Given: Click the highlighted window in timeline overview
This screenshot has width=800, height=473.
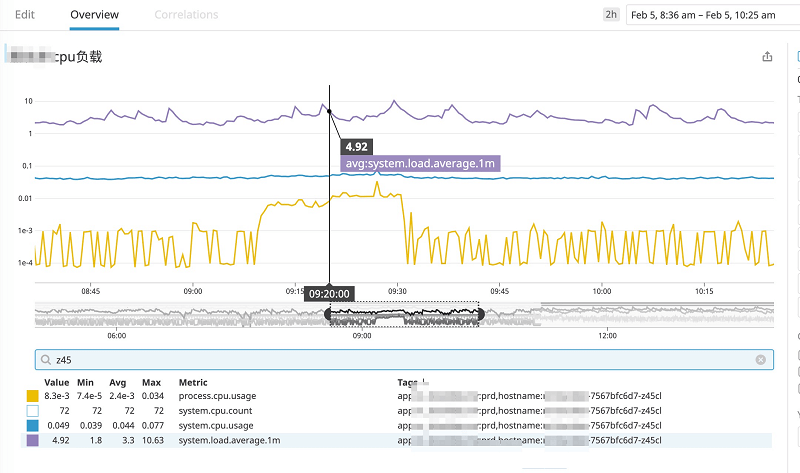Looking at the screenshot, I should click(405, 314).
